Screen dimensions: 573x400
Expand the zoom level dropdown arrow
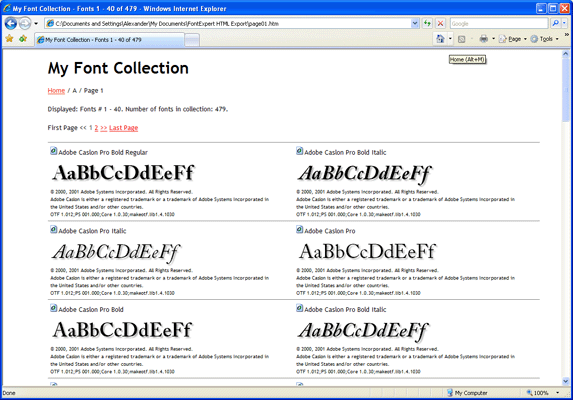tap(558, 393)
